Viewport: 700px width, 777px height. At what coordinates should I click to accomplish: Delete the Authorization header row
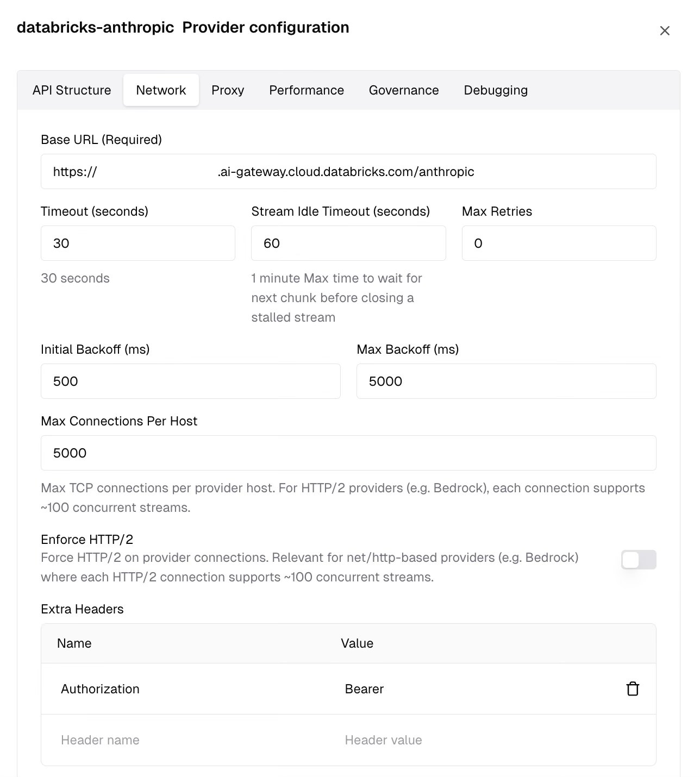coord(633,689)
